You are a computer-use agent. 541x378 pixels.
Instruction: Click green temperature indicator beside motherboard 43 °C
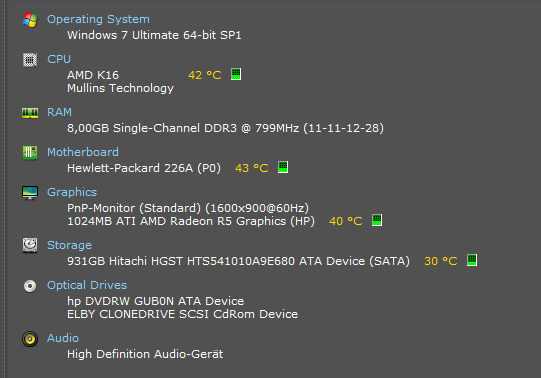(x=283, y=167)
